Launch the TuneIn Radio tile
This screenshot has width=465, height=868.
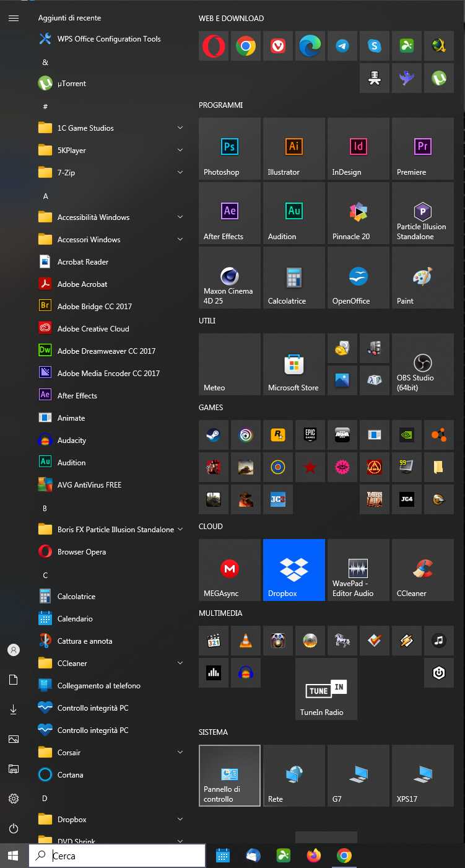point(326,689)
